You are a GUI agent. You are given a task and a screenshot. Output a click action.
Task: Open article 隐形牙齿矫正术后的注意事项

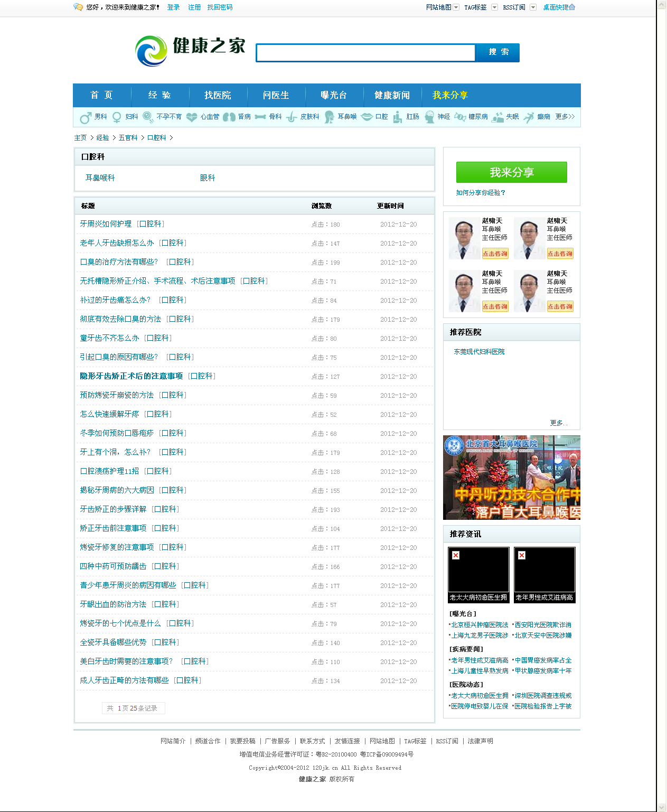tap(131, 376)
